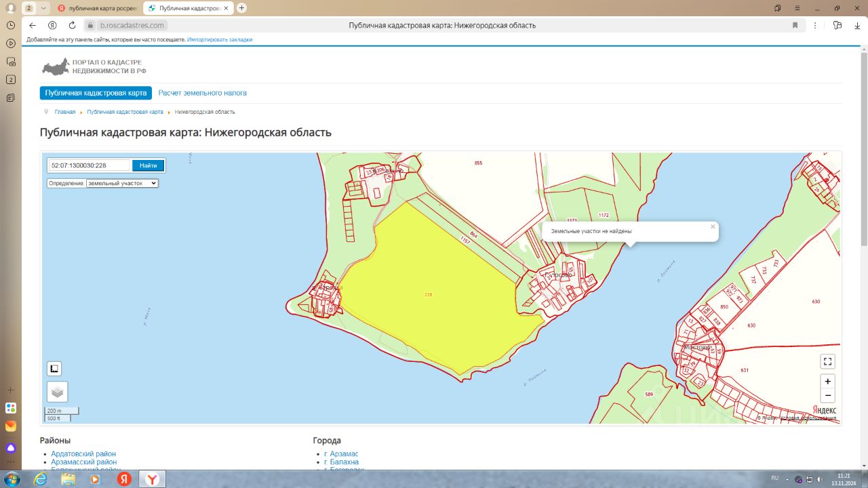This screenshot has height=488, width=868.
Task: Open the Alice assistant sidebar icon
Action: coord(11,447)
